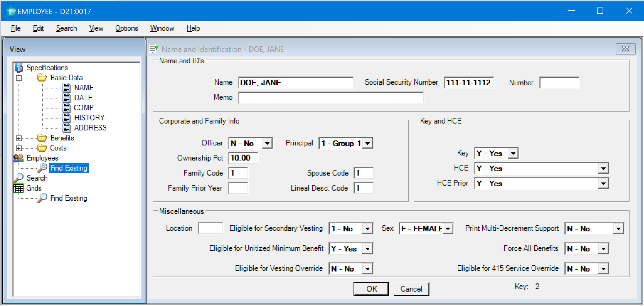
Task: Click the Family Prior Year field
Action: point(238,188)
